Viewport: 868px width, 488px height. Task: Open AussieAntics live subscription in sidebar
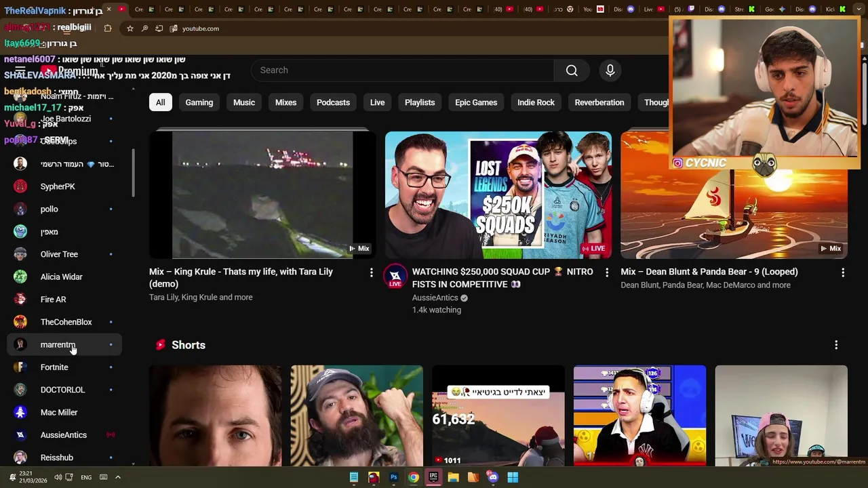64,435
